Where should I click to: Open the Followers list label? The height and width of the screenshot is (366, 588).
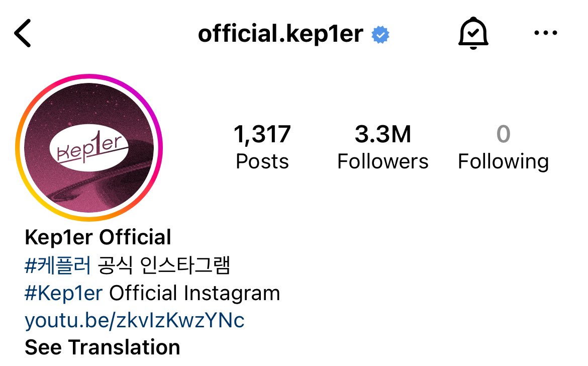click(x=383, y=161)
